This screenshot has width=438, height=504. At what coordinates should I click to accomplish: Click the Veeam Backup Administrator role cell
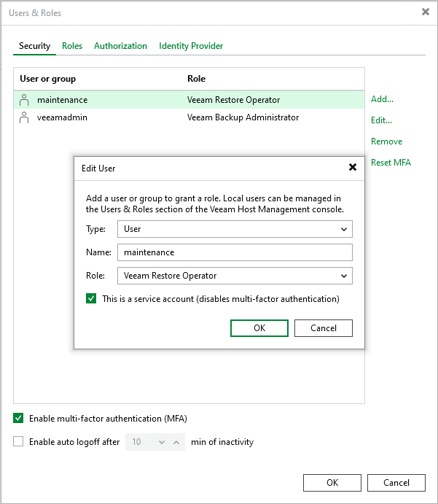[x=243, y=117]
